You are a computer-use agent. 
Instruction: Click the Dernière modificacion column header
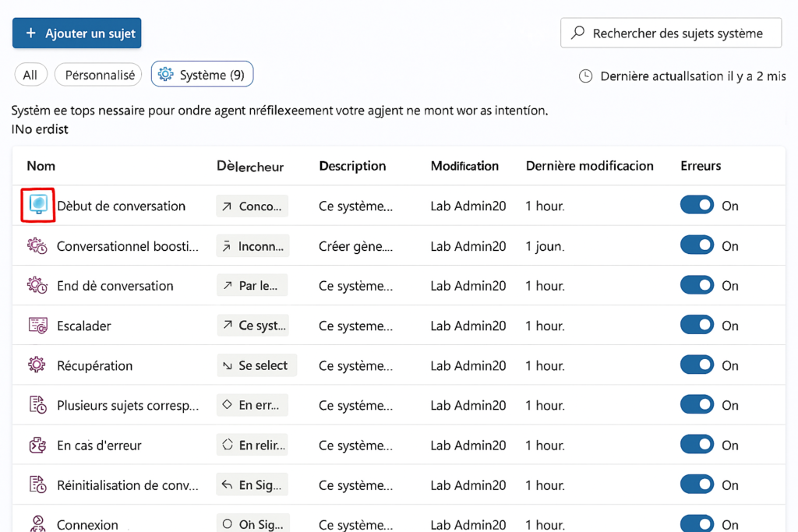coord(589,166)
